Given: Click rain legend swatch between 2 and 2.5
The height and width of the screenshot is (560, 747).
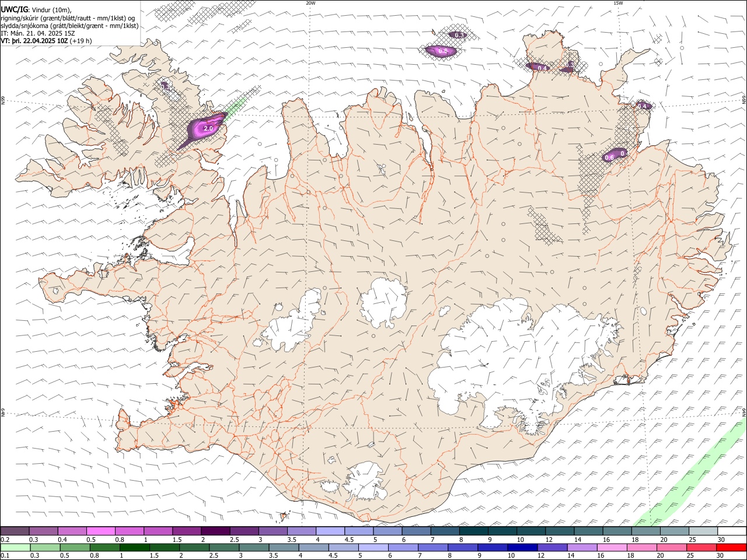Looking at the screenshot, I should [x=194, y=547].
